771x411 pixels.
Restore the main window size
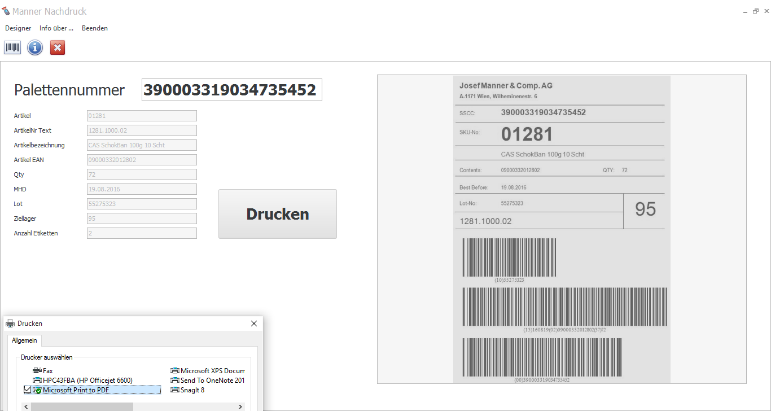[756, 11]
